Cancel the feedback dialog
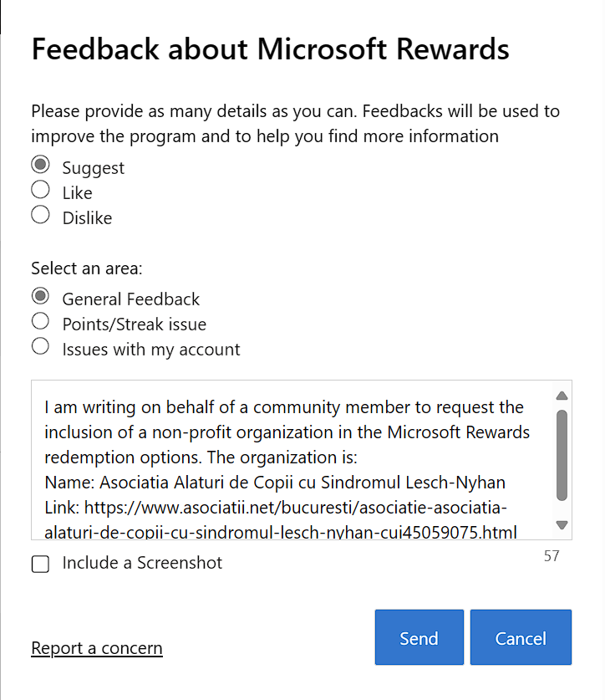 pos(521,637)
